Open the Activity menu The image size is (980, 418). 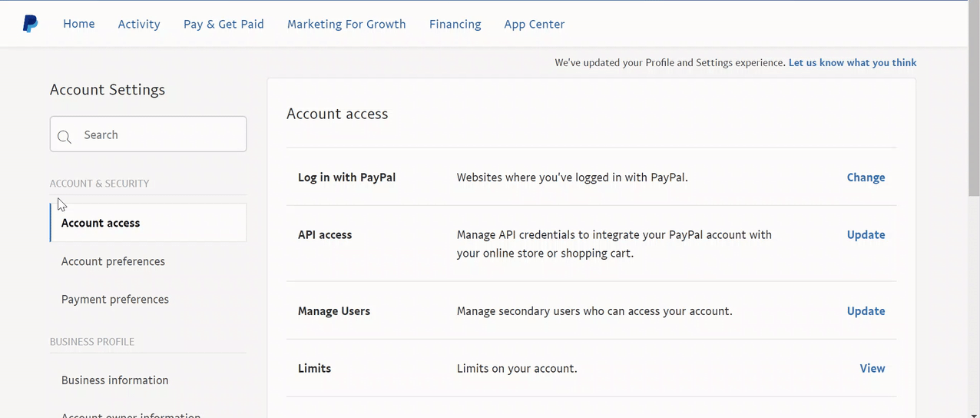click(x=139, y=24)
